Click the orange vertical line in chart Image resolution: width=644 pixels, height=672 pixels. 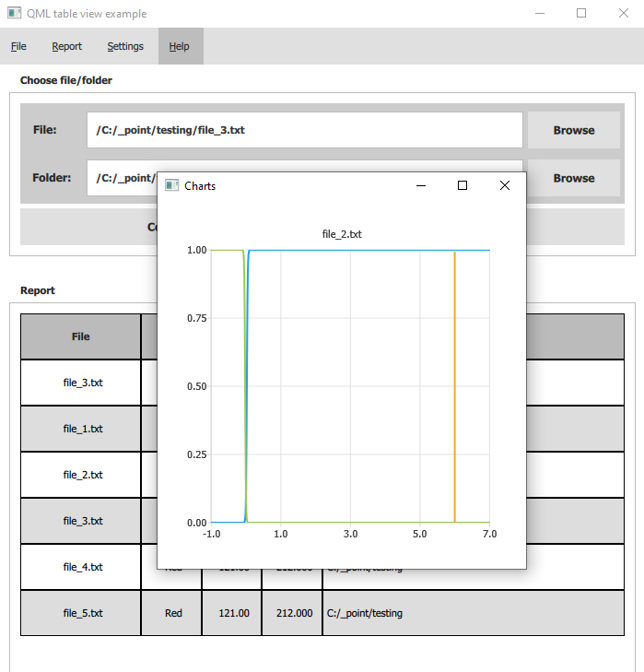click(x=454, y=387)
